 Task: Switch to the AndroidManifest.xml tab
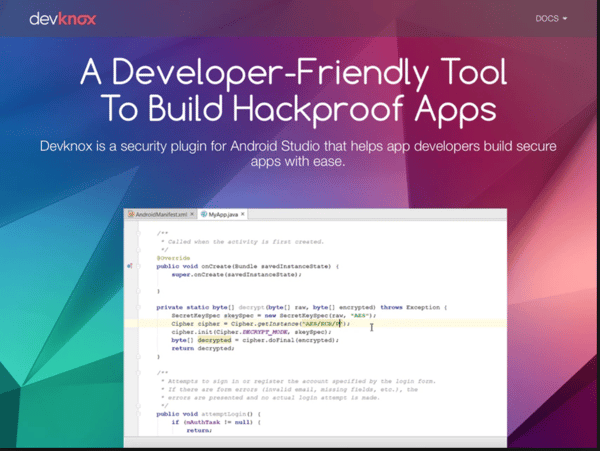pos(162,214)
